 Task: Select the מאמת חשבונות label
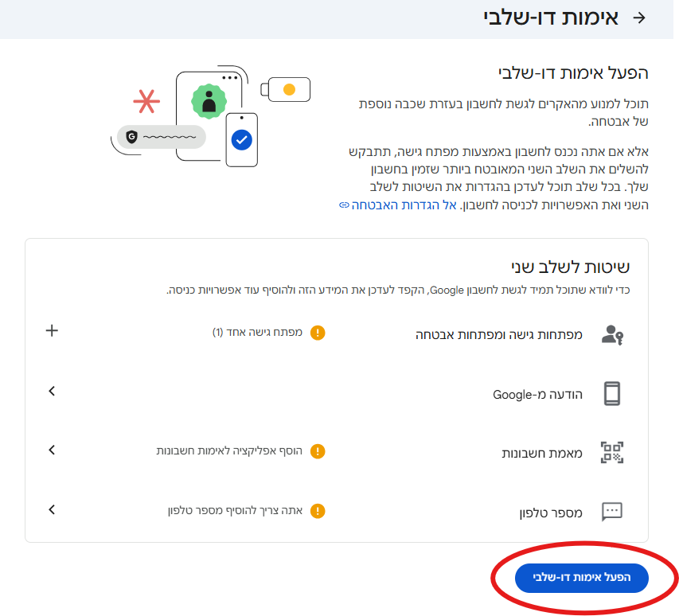pos(542,453)
